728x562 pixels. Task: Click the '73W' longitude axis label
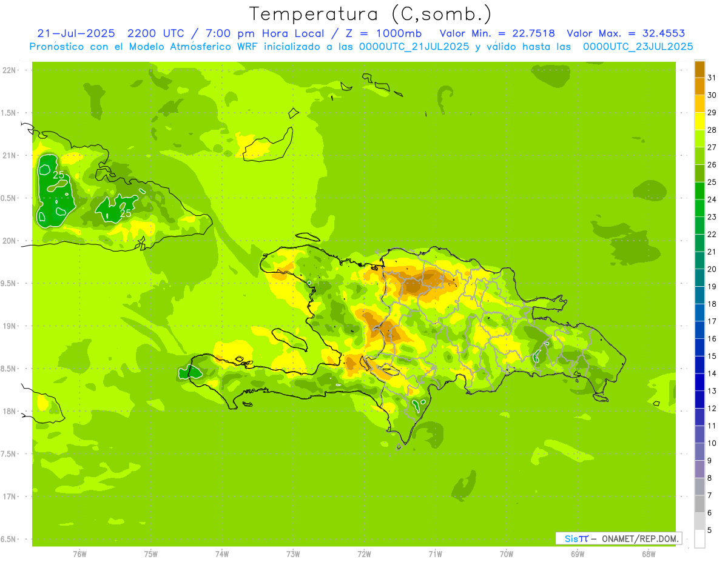[x=293, y=554]
